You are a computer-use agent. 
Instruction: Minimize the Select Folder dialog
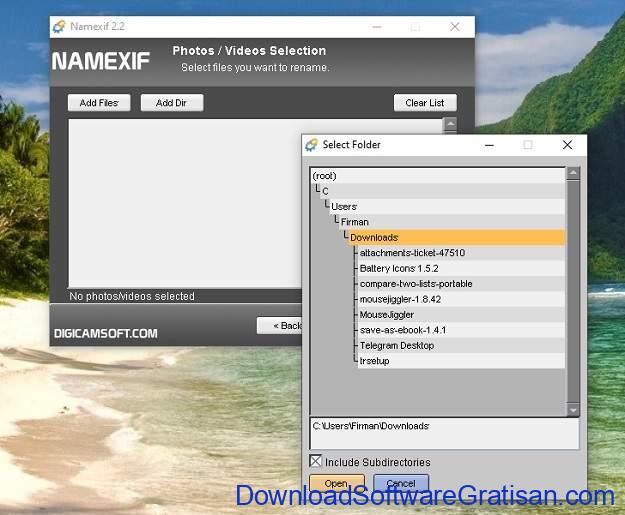click(x=489, y=145)
